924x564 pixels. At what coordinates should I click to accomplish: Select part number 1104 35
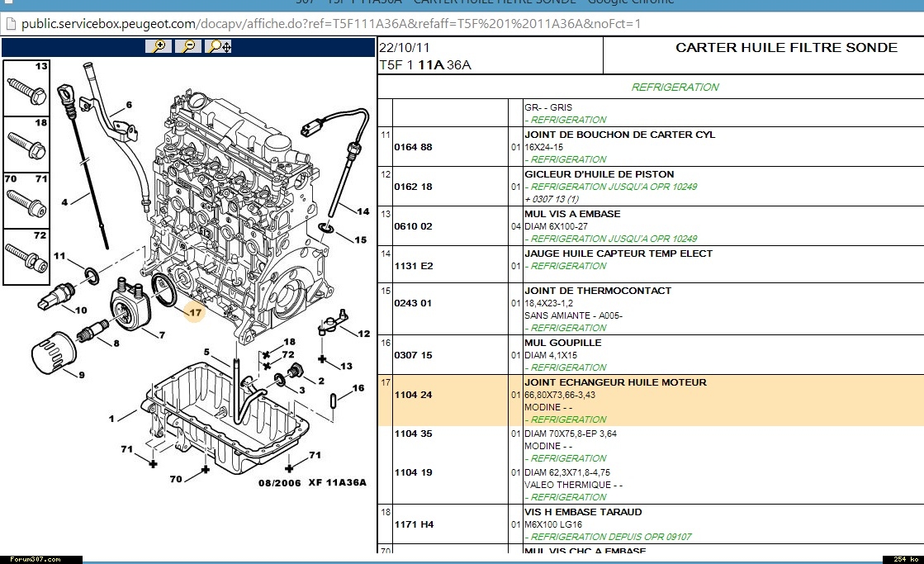pyautogui.click(x=413, y=434)
